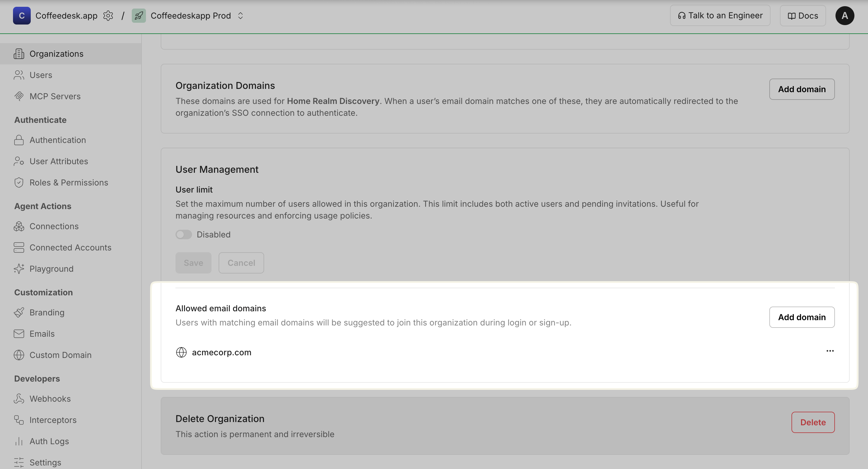Click the MCP Servers sidebar icon
This screenshot has height=469, width=868.
point(19,96)
